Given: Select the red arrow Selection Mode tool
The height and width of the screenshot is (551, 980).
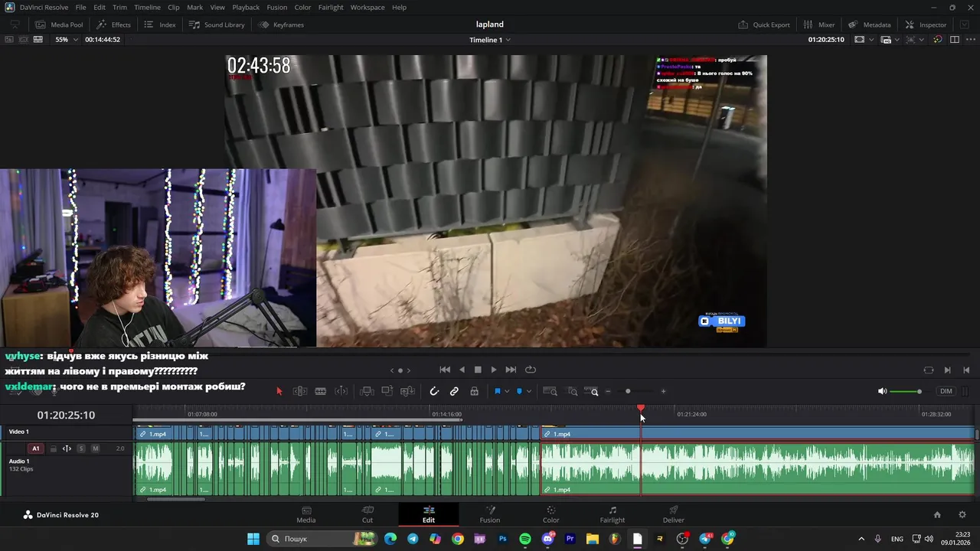Looking at the screenshot, I should (x=279, y=391).
